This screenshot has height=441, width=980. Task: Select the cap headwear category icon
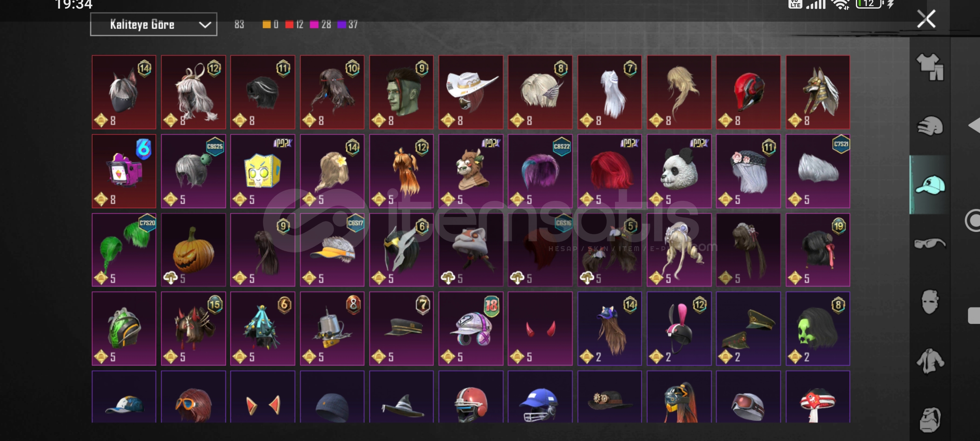pyautogui.click(x=930, y=185)
